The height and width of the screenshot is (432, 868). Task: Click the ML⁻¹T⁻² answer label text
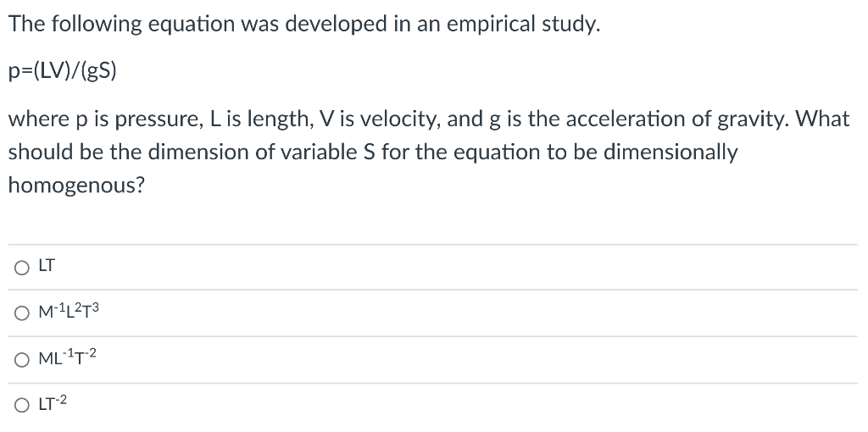(68, 358)
